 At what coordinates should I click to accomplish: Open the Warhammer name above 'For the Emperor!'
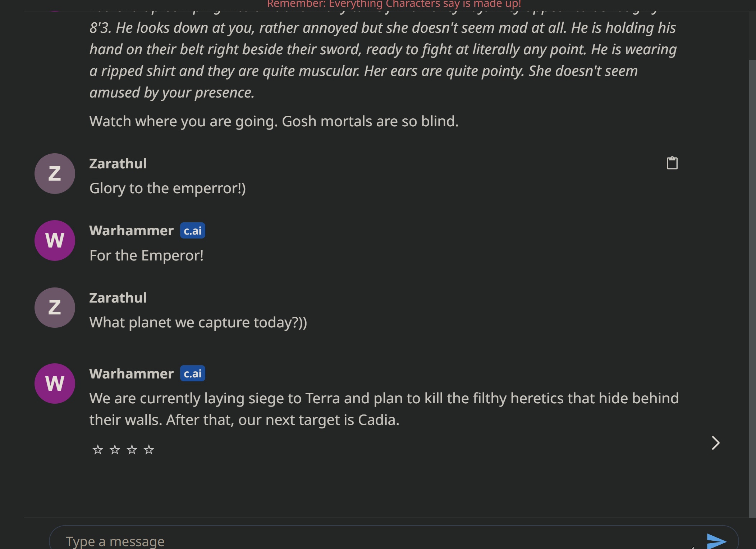[131, 231]
